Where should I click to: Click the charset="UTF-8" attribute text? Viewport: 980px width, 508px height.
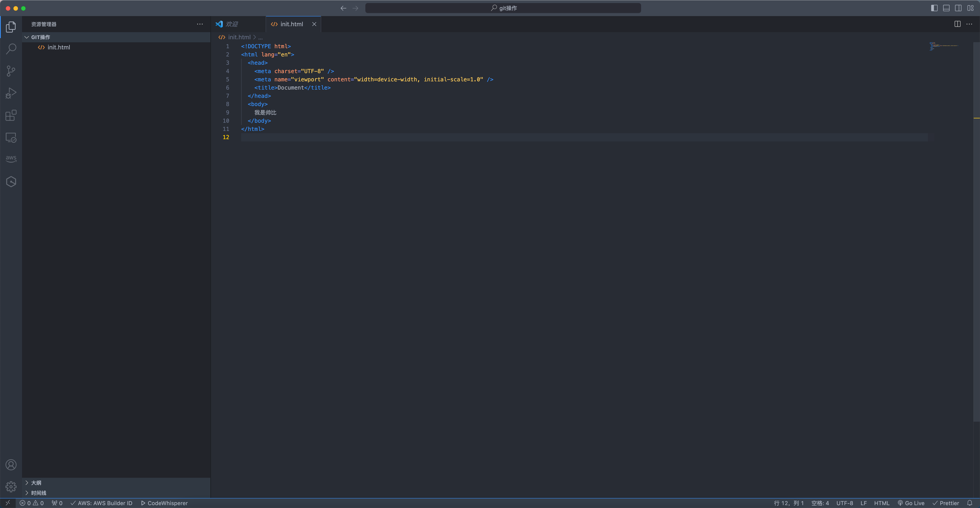coord(299,71)
